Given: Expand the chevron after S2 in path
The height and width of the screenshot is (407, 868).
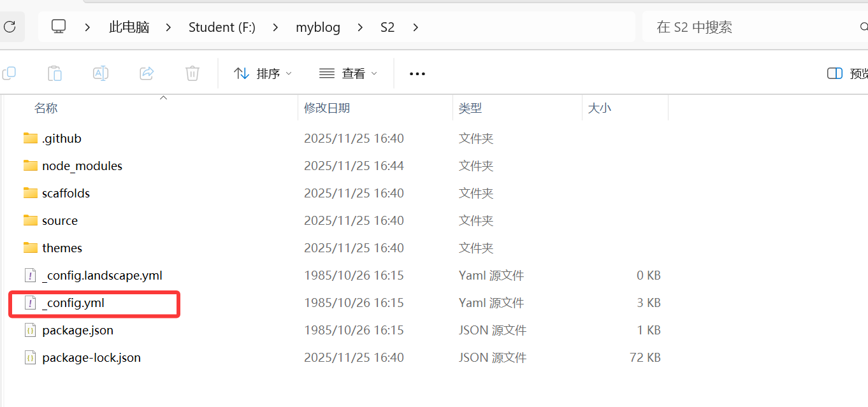Looking at the screenshot, I should pyautogui.click(x=416, y=27).
